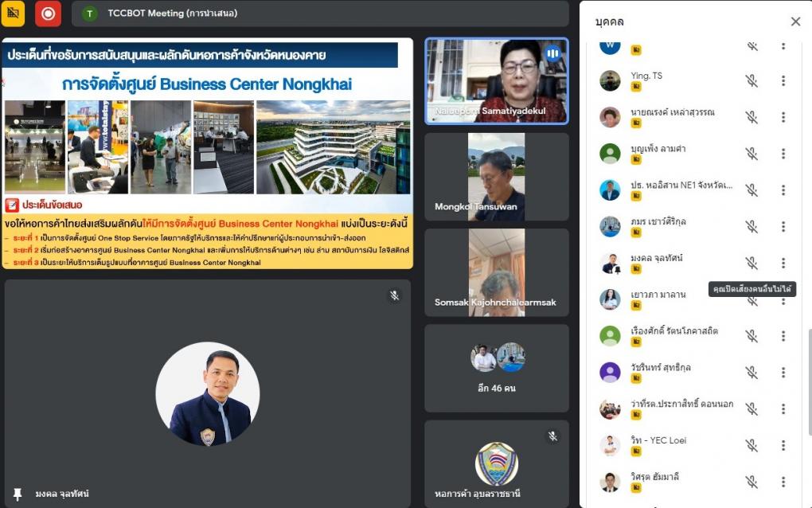Image resolution: width=812 pixels, height=508 pixels.
Task: Toggle mute for เรืองศักดิ์ รัตนโภคาสถิต
Action: [x=752, y=336]
